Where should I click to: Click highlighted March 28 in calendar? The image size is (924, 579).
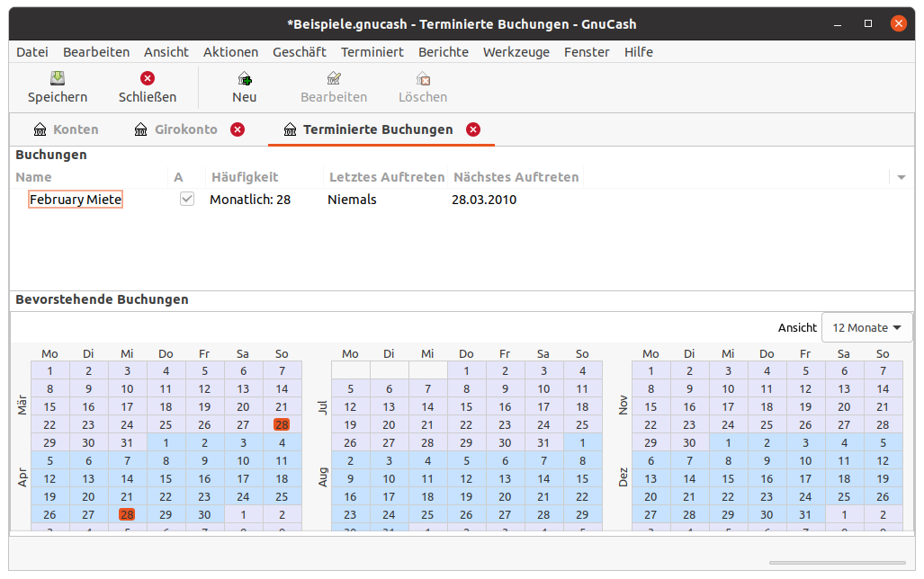(x=282, y=424)
